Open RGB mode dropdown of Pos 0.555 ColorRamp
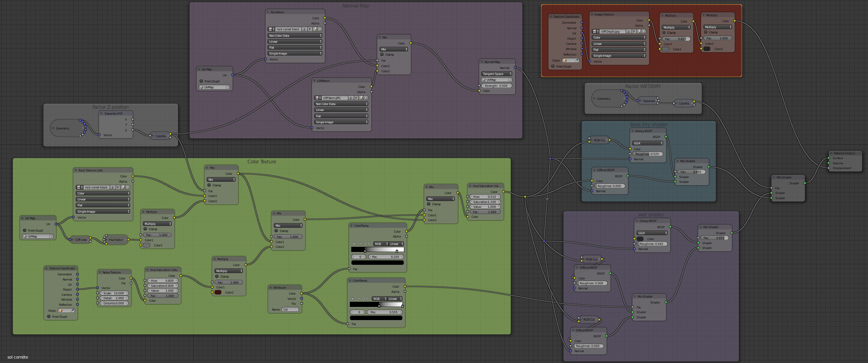 click(379, 299)
